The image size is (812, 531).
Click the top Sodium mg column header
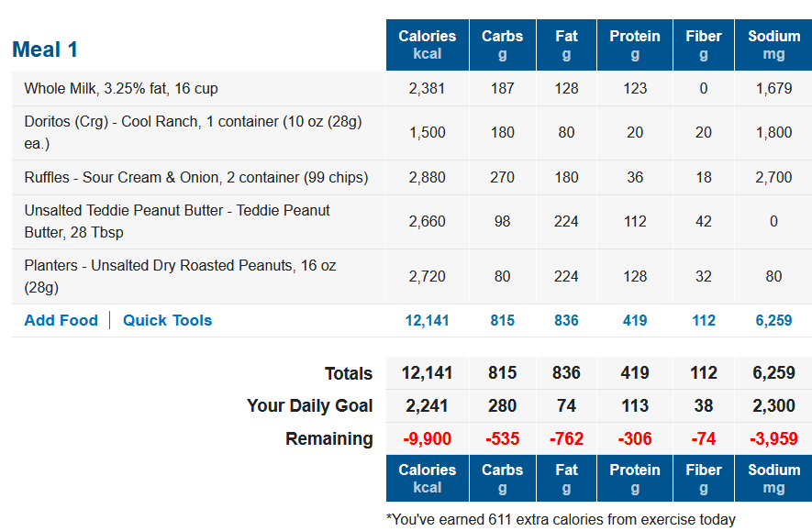pyautogui.click(x=773, y=45)
